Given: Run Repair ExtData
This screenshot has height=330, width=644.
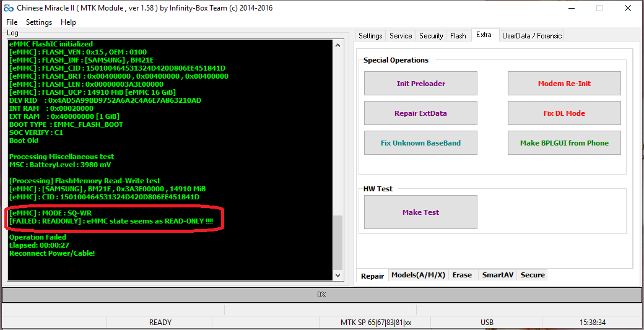Looking at the screenshot, I should (420, 113).
